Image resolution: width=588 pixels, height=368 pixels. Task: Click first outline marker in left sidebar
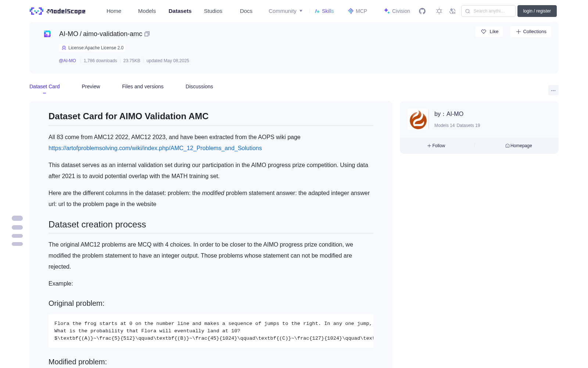pyautogui.click(x=17, y=218)
